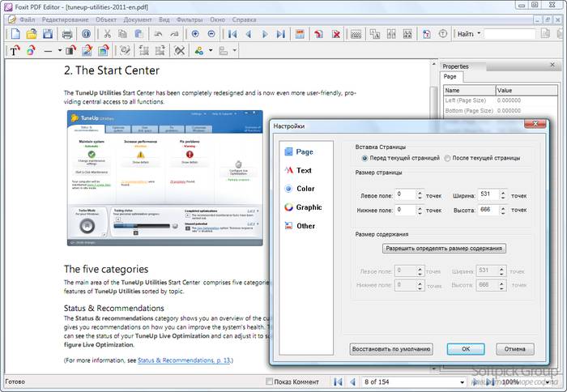Screen dimensions: 567x392
Task: Click the Zoom in plus icon
Action: coord(195,34)
